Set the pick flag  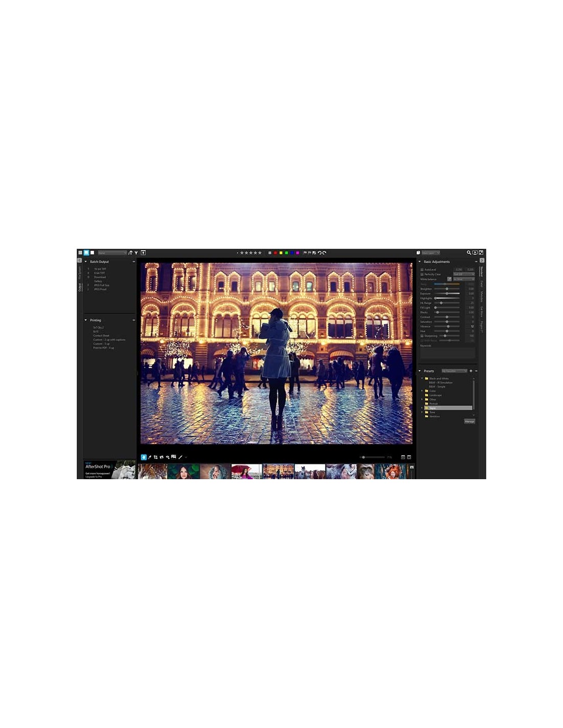click(x=305, y=253)
